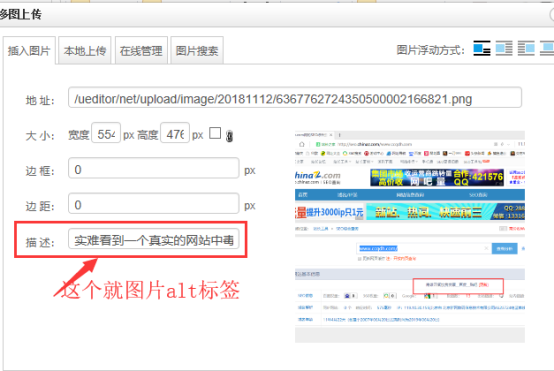
Task: Click the 描述 alt description field
Action: pos(154,239)
